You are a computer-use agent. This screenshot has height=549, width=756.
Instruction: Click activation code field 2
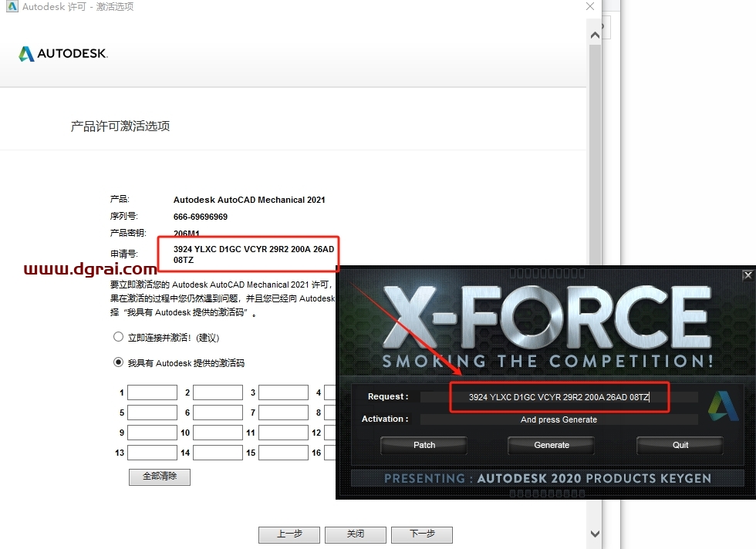[218, 392]
